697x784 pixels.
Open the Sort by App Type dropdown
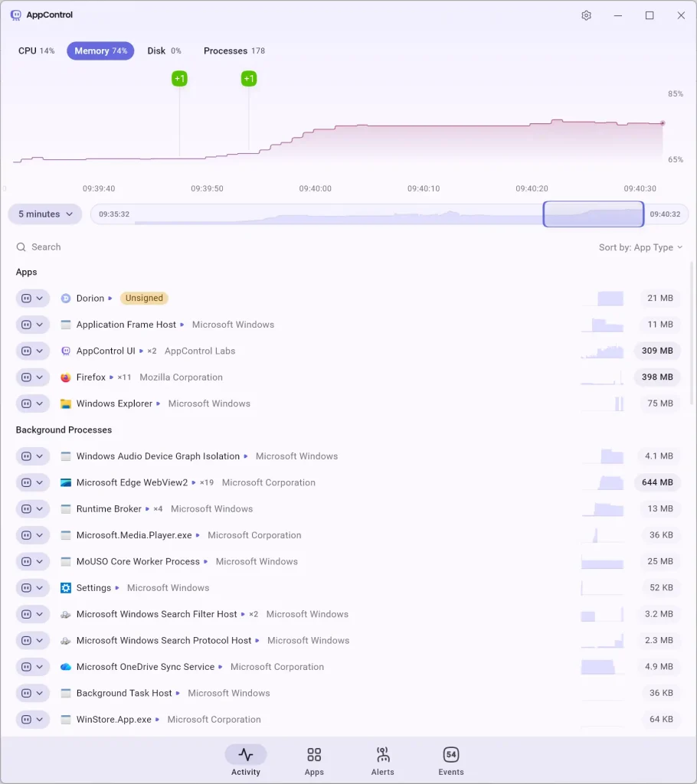coord(640,247)
